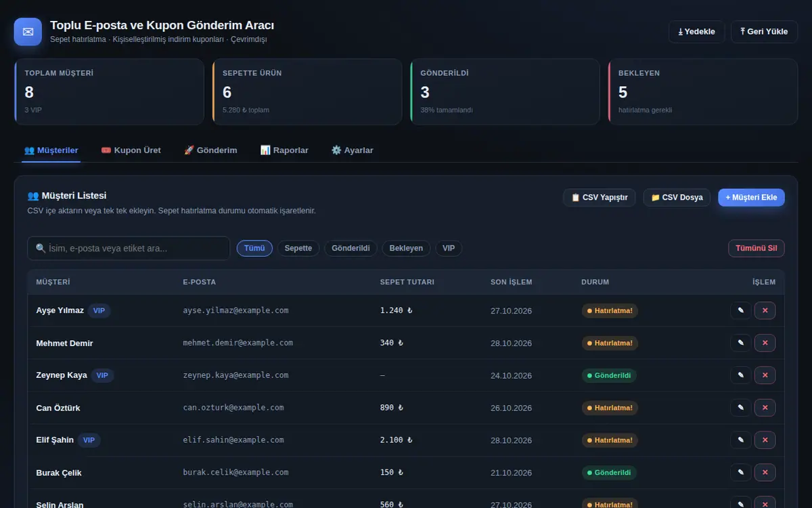Click ayse.yilmaz@example.com email cell
The height and width of the screenshot is (508, 812).
[x=235, y=310]
